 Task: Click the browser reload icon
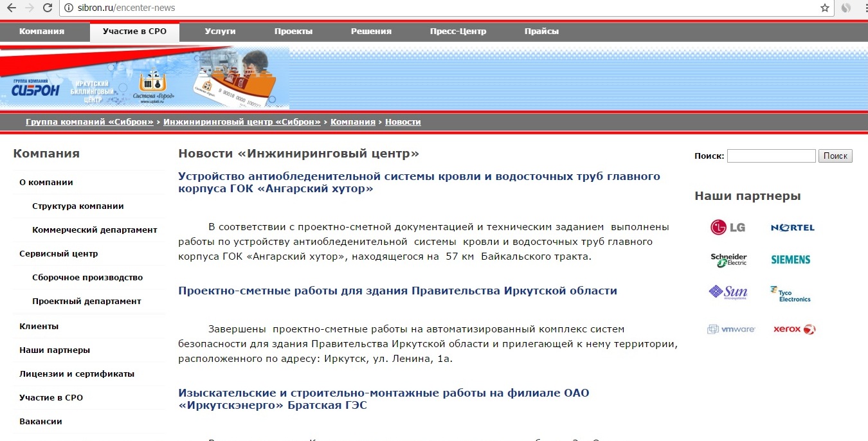point(48,8)
